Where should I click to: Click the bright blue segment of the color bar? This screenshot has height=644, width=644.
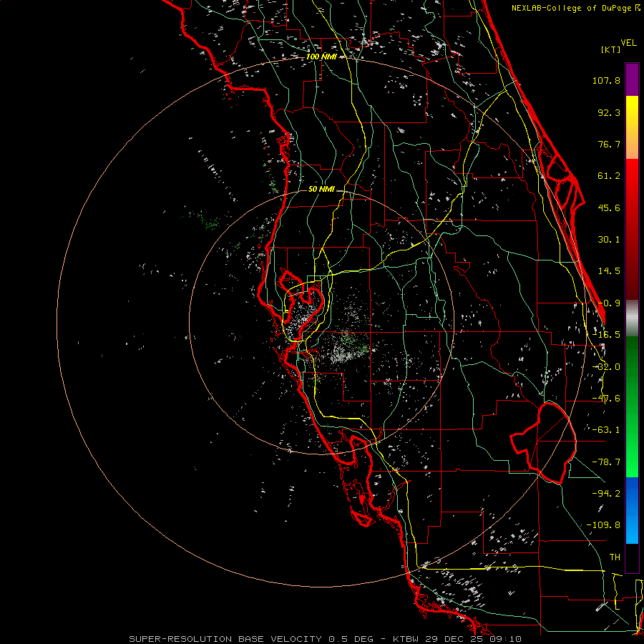(x=632, y=510)
